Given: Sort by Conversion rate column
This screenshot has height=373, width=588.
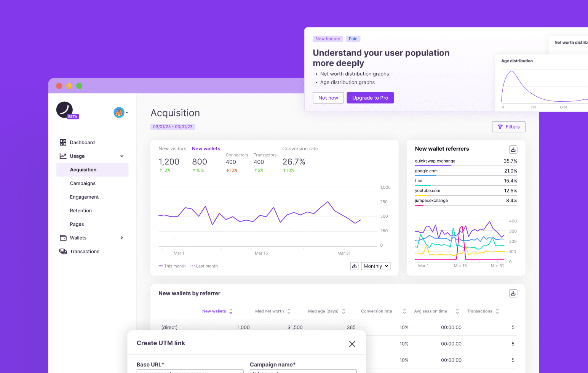Looking at the screenshot, I should (383, 311).
